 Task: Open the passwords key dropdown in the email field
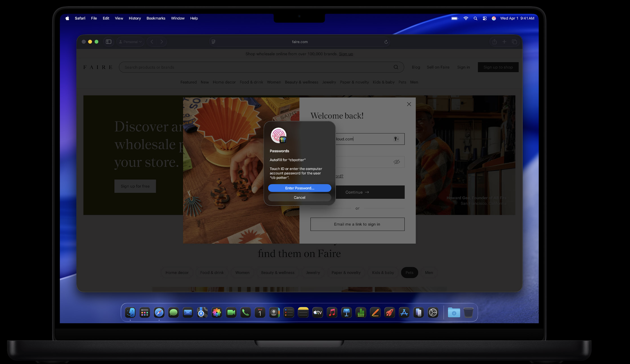[x=397, y=139]
